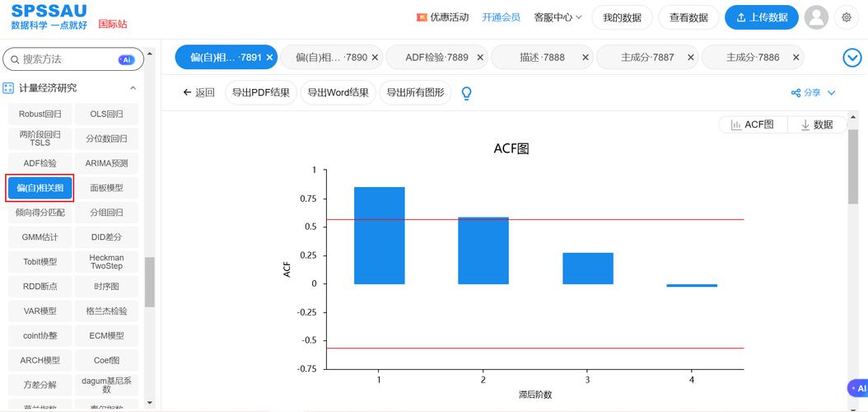Select the GMM估计 method

coord(40,237)
